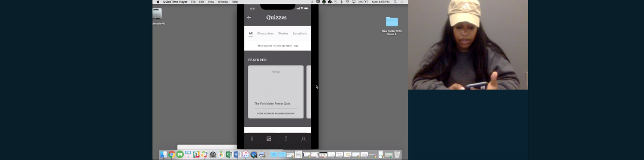
Task: Click the microphone menu bar icon
Action: [x=312, y=2]
